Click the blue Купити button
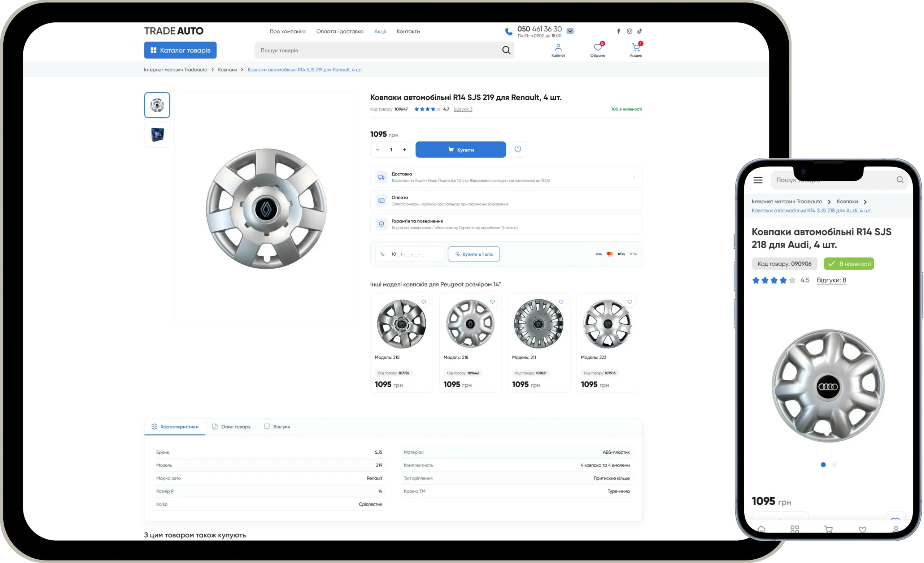The image size is (924, 563). point(461,149)
